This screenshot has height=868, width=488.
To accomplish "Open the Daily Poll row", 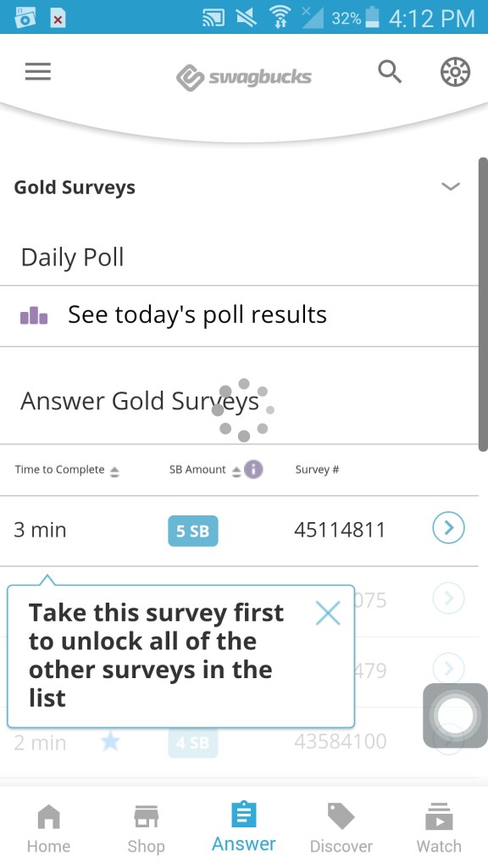I will click(x=70, y=257).
